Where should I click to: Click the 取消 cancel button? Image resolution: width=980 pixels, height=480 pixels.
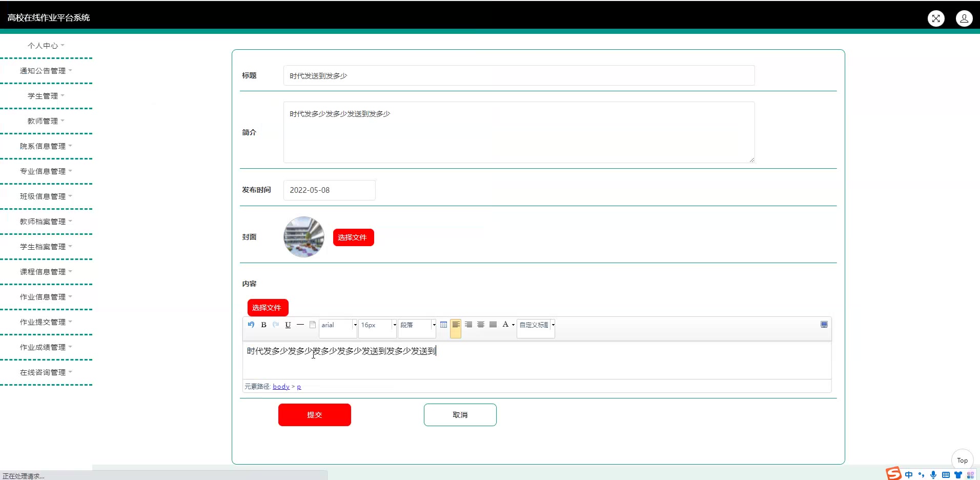click(460, 415)
